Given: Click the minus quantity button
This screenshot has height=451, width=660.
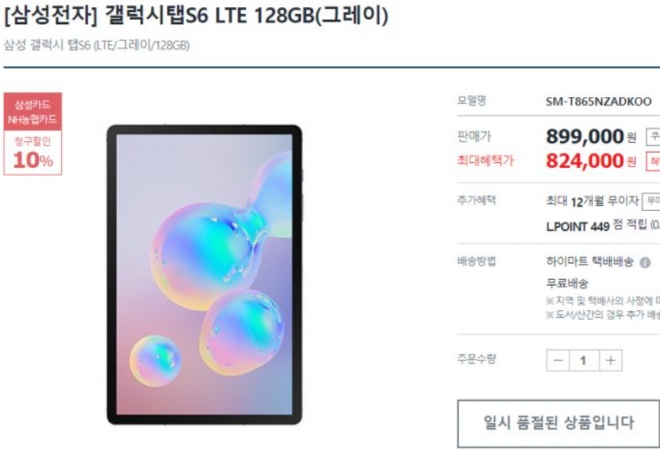Looking at the screenshot, I should coord(558,360).
